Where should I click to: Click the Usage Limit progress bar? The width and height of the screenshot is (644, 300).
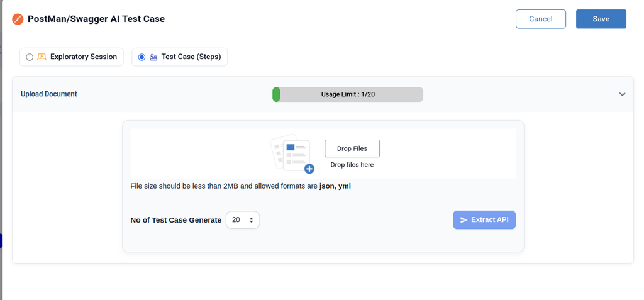tap(347, 94)
